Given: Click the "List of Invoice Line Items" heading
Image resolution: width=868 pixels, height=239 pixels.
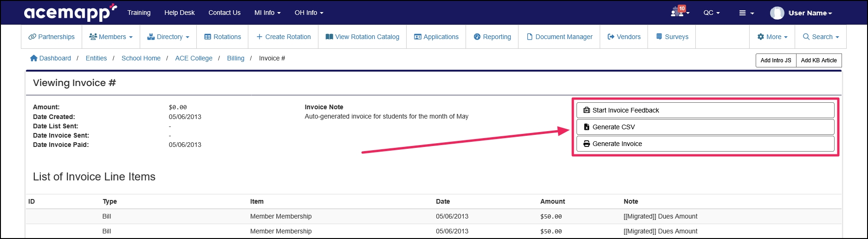Looking at the screenshot, I should (x=94, y=177).
